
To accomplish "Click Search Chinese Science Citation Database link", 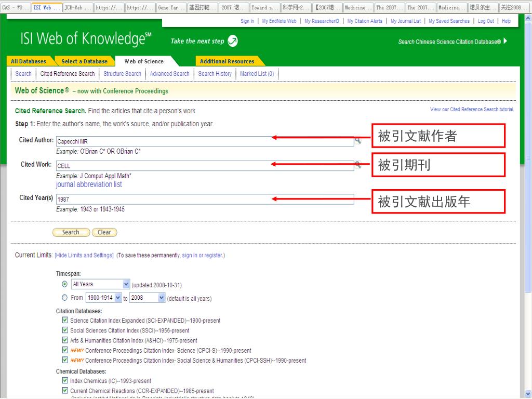I will 449,42.
